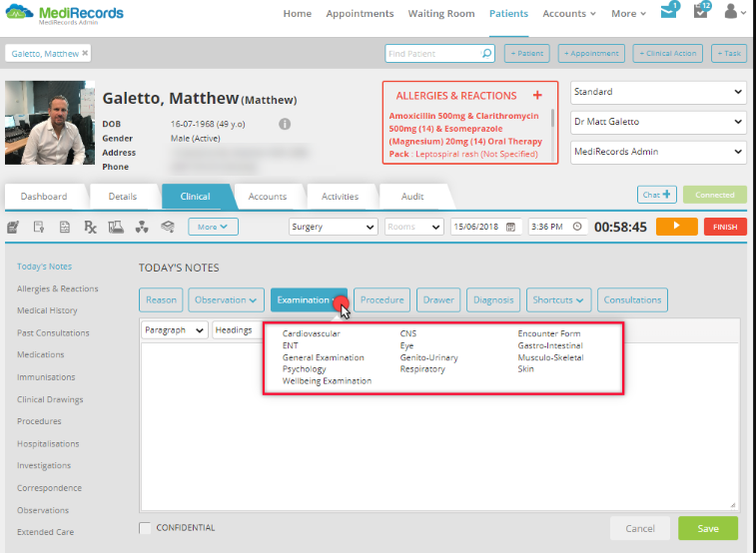
Task: Click the Find Patient search magnifier
Action: pos(487,54)
